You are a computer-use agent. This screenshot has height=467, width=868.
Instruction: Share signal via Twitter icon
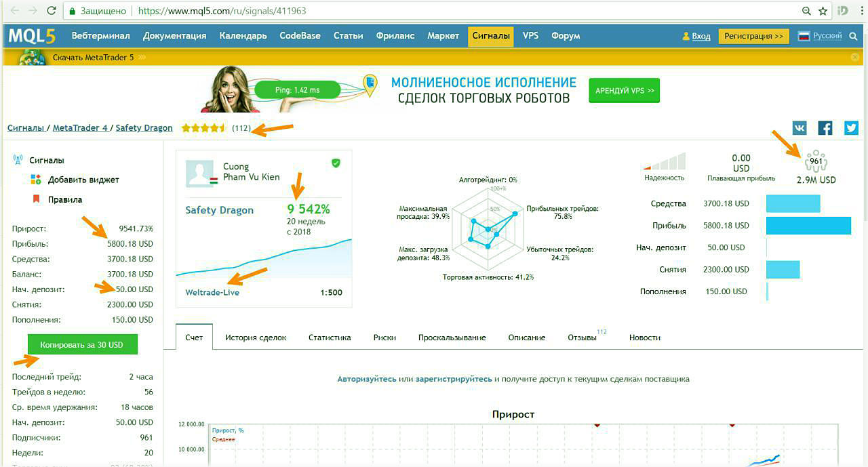pos(851,128)
